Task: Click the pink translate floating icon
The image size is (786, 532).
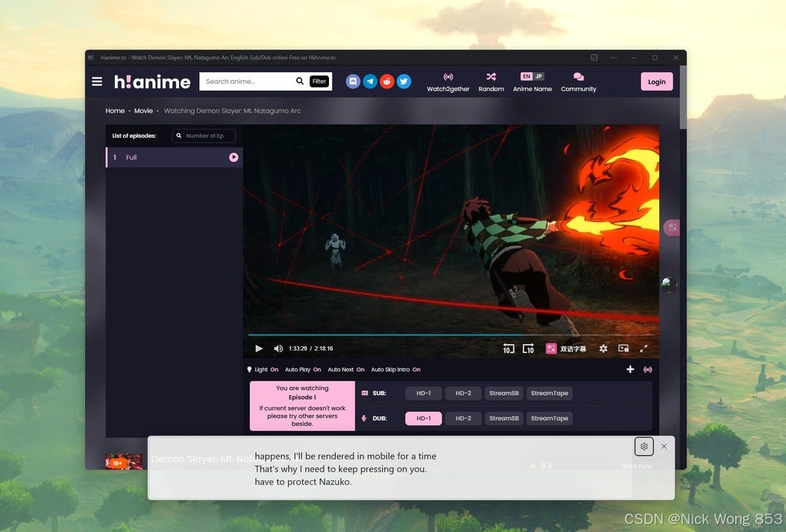Action: (x=672, y=228)
